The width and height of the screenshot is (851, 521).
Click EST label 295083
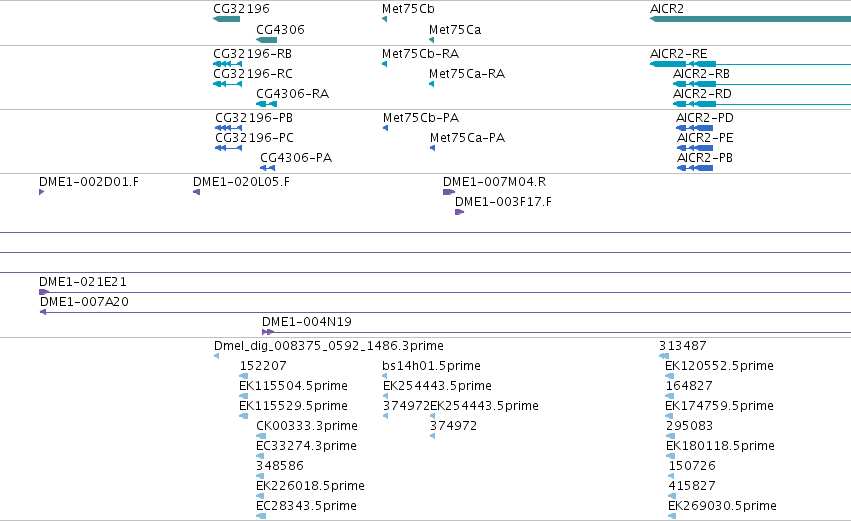tap(689, 426)
